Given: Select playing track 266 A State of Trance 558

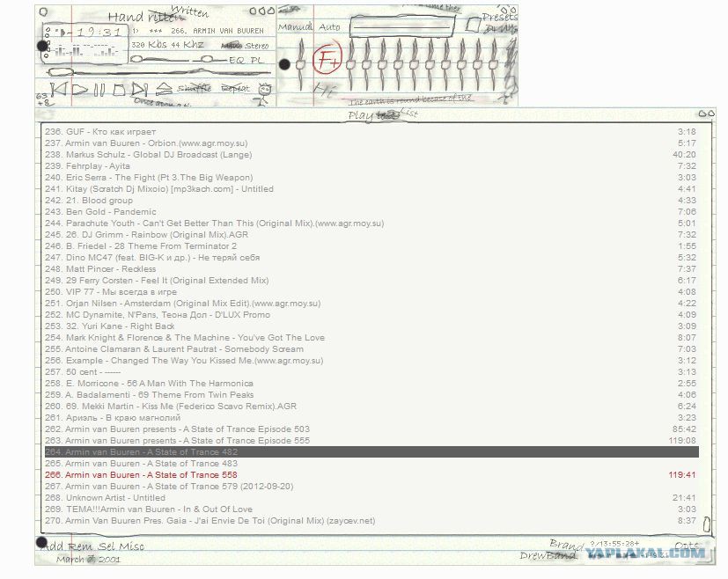Looking at the screenshot, I should coord(371,475).
